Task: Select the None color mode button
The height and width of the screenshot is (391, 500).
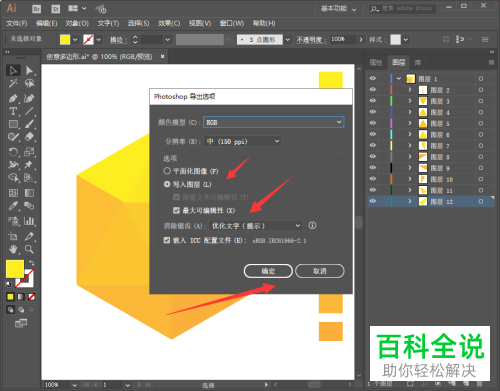Action: click(x=32, y=296)
